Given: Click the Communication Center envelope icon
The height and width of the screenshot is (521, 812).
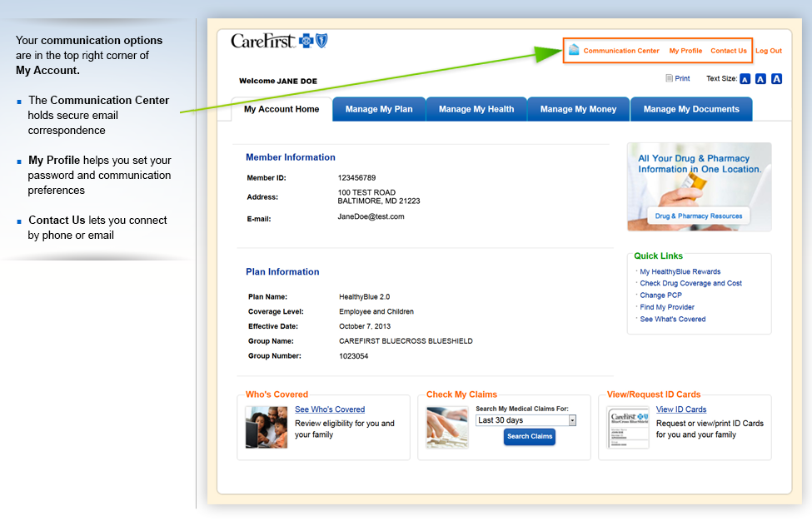Looking at the screenshot, I should point(574,50).
